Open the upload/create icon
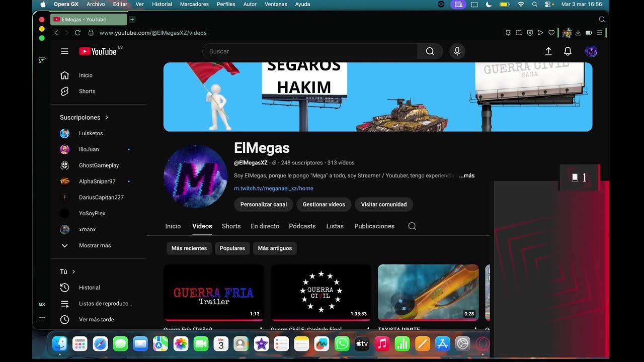644x362 pixels. pyautogui.click(x=548, y=51)
